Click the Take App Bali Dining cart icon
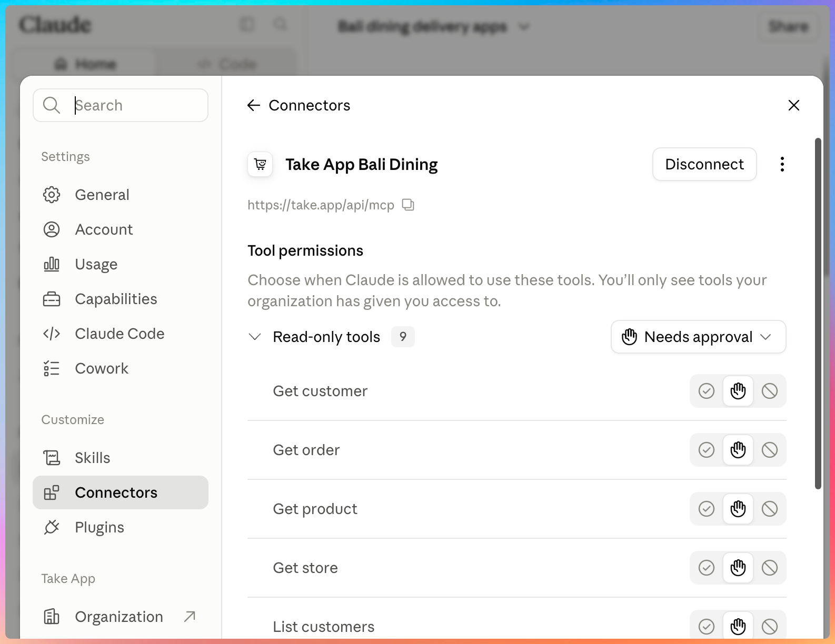835x644 pixels. point(260,164)
